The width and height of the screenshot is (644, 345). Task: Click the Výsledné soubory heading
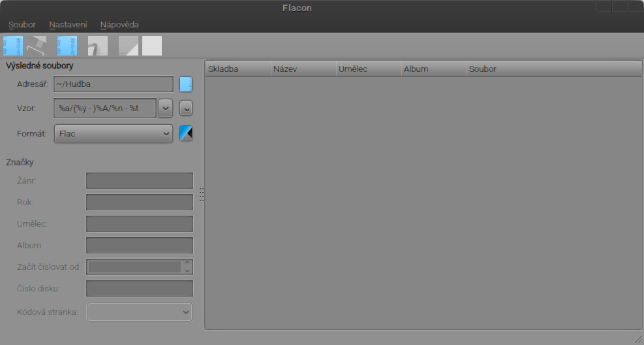click(x=39, y=66)
